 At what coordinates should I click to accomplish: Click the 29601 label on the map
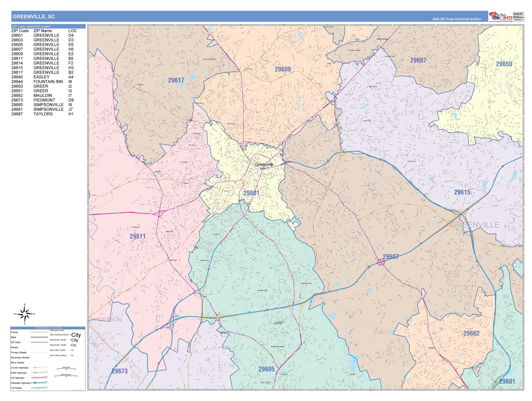point(251,193)
